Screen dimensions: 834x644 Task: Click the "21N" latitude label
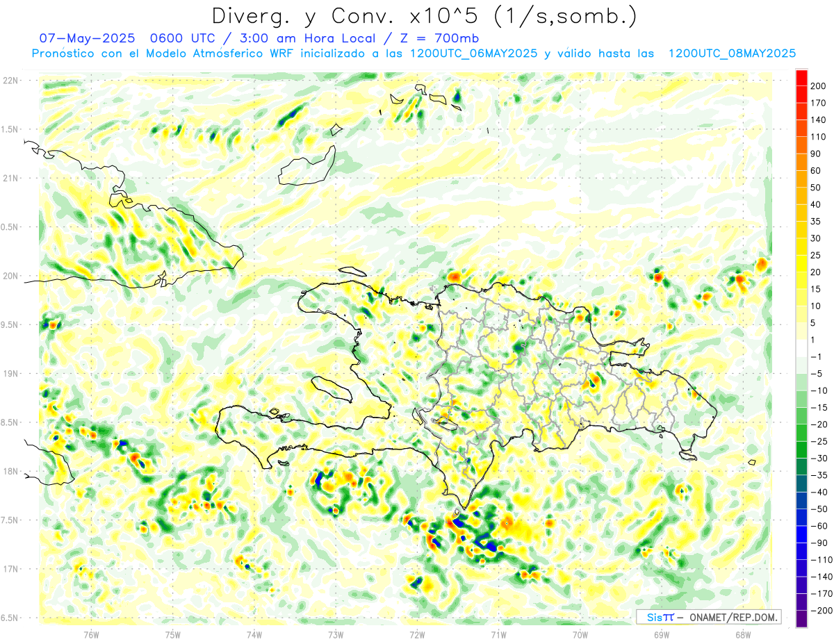pyautogui.click(x=10, y=178)
